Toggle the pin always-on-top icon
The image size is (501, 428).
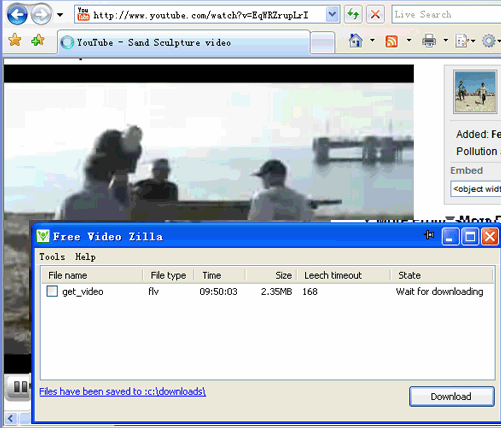point(429,235)
